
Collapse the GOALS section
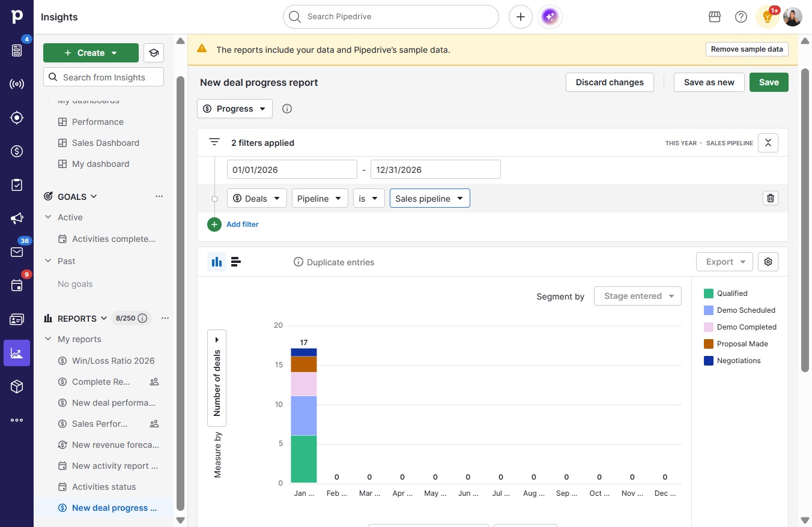click(94, 196)
